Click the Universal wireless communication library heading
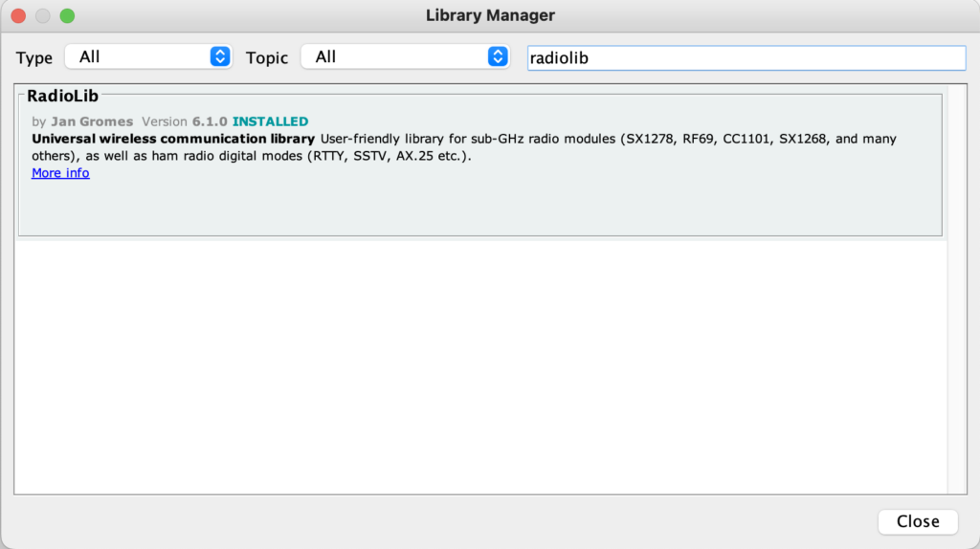Screen dimensions: 980x549 coord(173,139)
